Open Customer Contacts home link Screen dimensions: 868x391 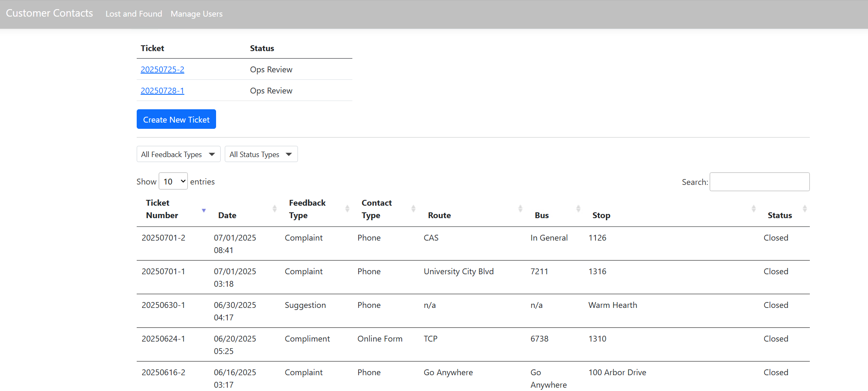49,13
